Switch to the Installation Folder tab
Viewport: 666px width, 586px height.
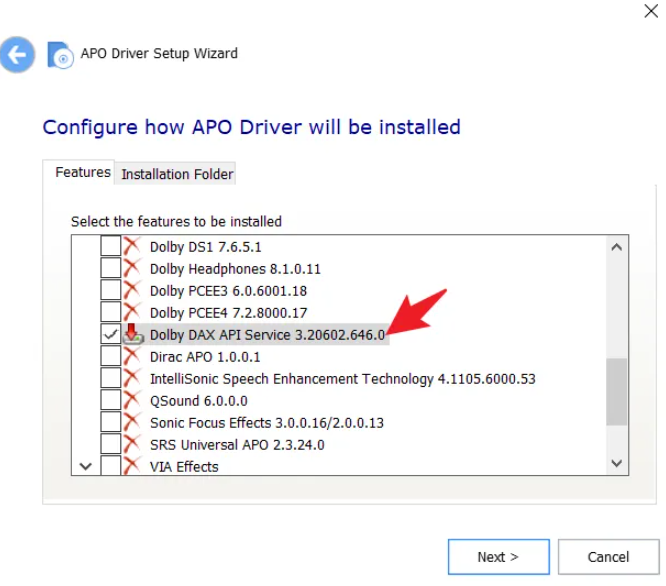(177, 174)
